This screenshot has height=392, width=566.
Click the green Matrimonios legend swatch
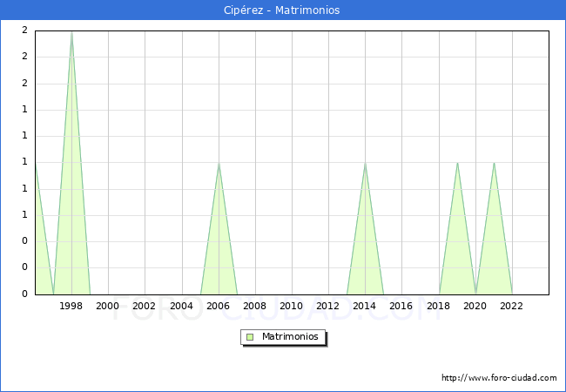[x=250, y=337]
